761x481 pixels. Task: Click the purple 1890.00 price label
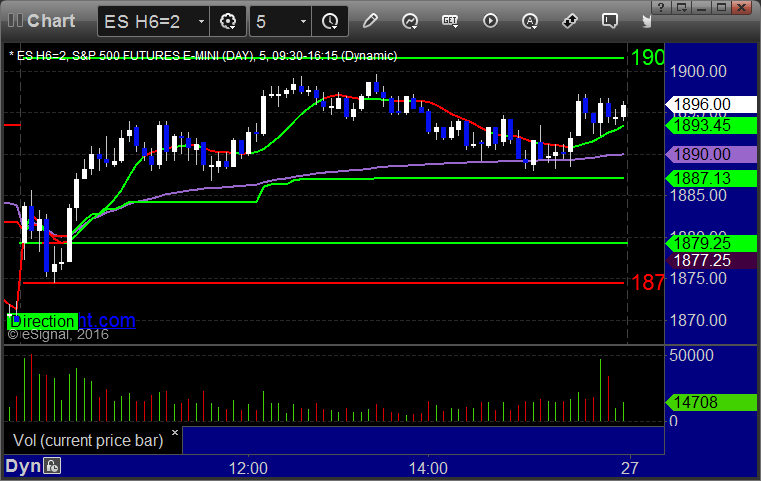tap(711, 154)
